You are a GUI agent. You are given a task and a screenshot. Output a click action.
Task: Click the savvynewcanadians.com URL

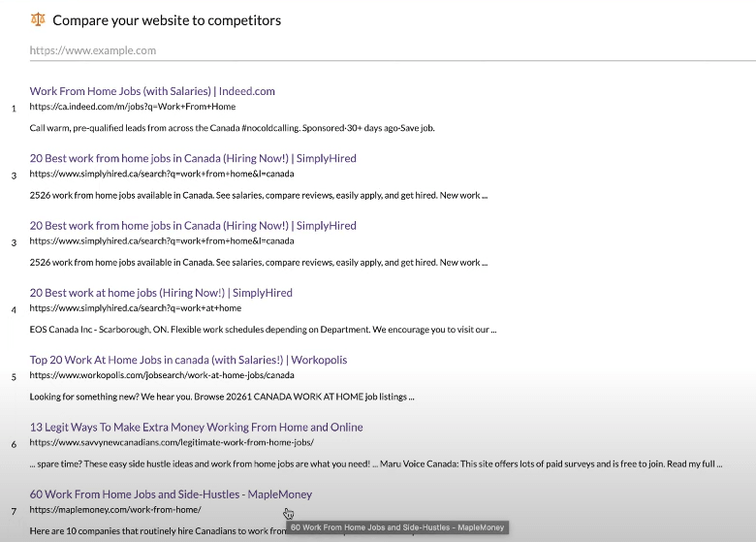click(172, 442)
